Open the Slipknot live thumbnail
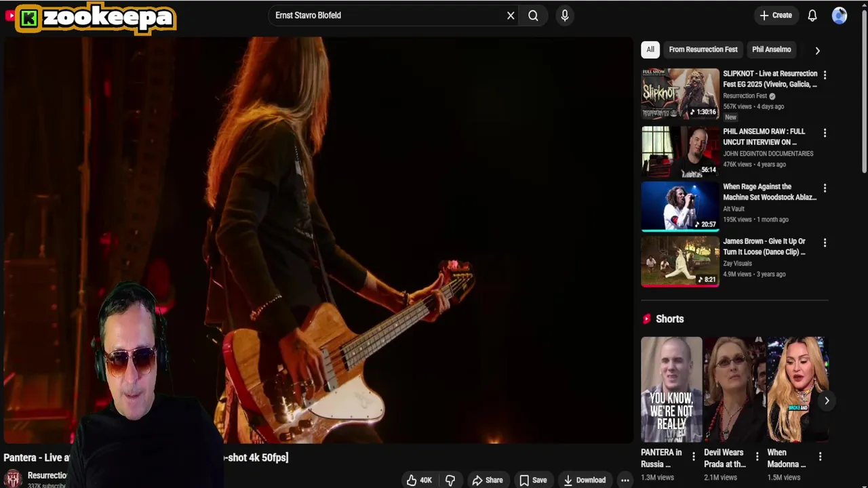 point(680,94)
